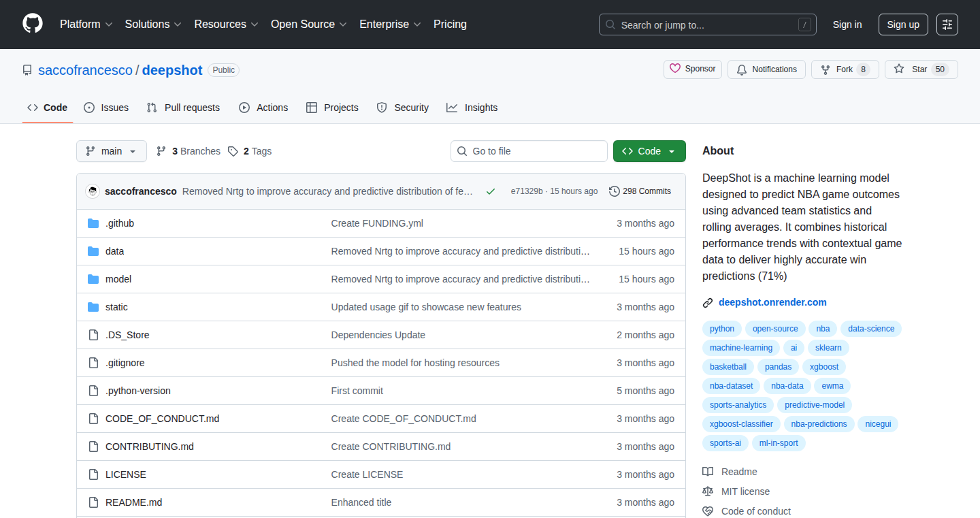Open the main branch selector
980x518 pixels.
(112, 151)
